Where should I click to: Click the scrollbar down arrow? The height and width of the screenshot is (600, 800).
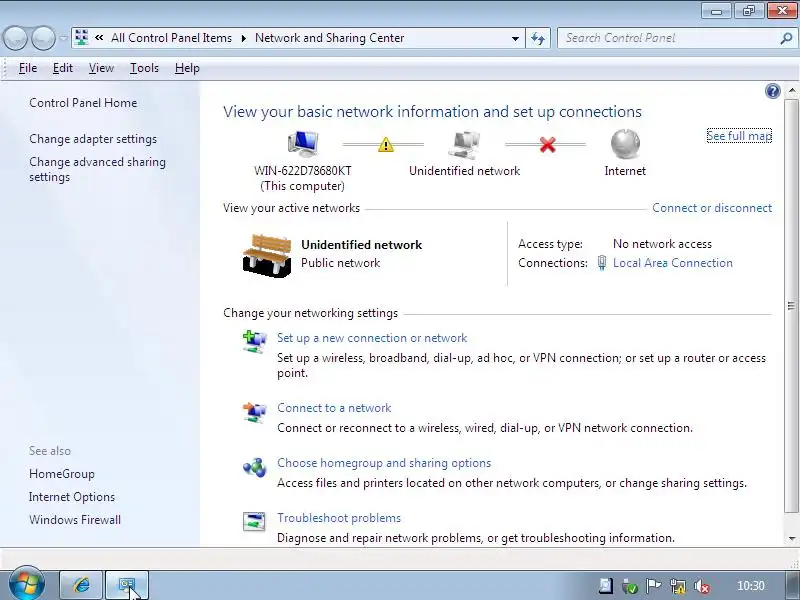coord(791,538)
